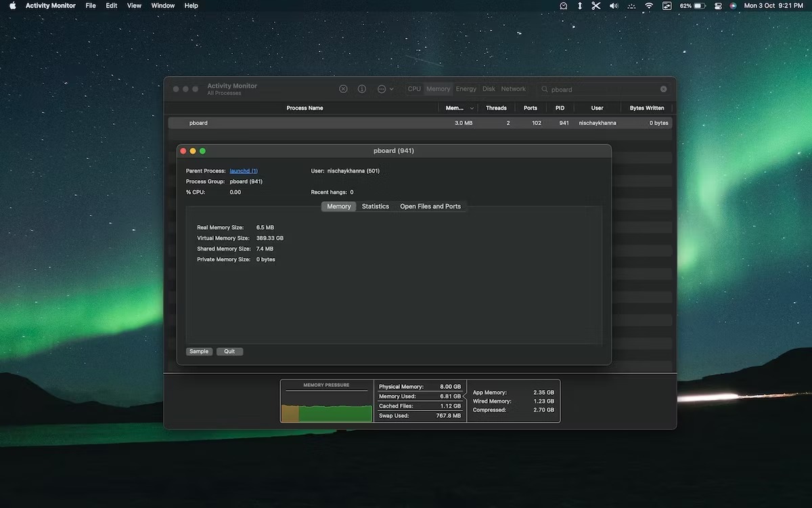Click Shared Memory Size 7.4 MB value
This screenshot has height=508, width=812.
265,249
